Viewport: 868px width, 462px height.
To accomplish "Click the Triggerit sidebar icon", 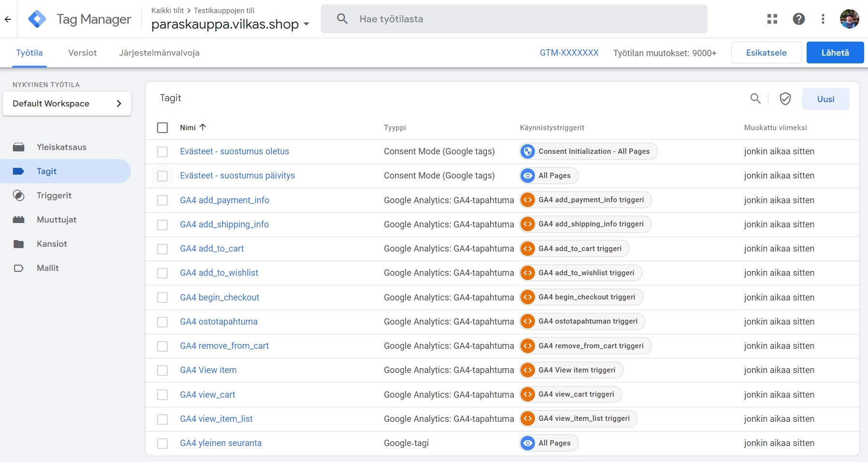I will (19, 195).
